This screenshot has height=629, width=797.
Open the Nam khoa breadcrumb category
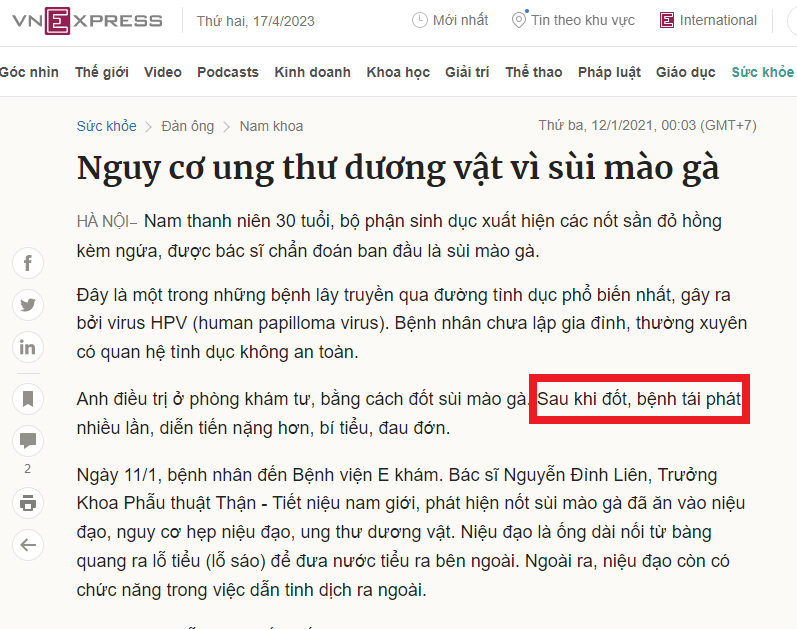[271, 126]
